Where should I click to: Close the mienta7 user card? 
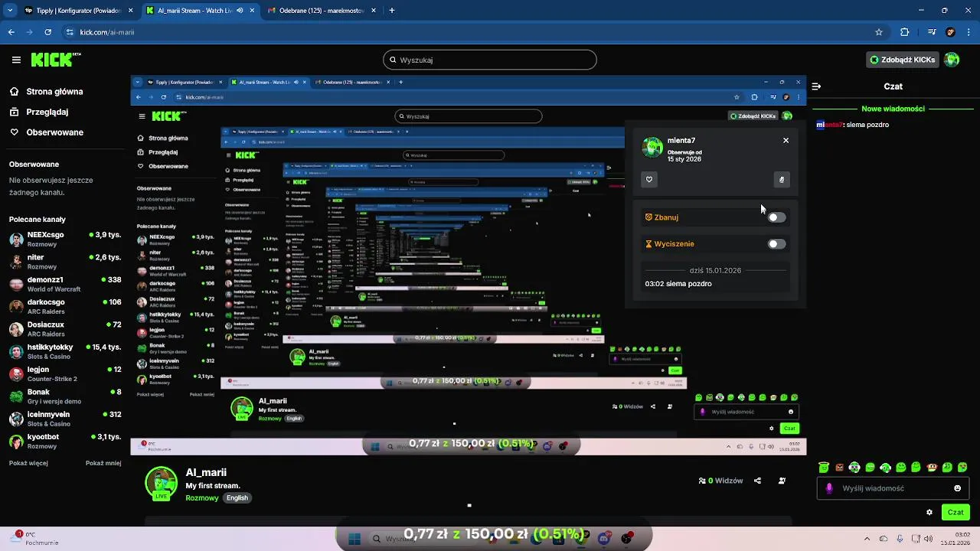(786, 141)
